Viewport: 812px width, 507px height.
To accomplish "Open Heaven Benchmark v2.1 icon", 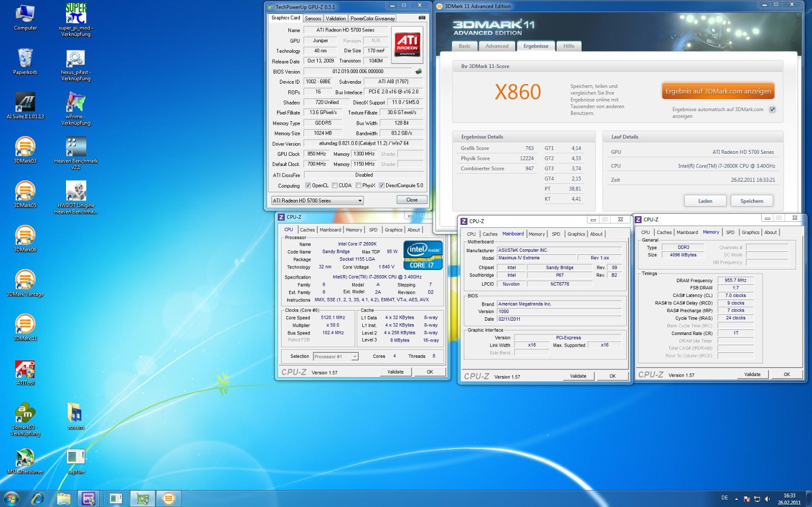I will [x=76, y=153].
